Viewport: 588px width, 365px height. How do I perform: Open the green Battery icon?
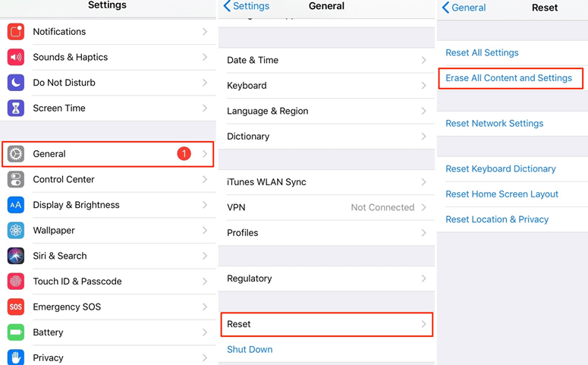click(16, 332)
